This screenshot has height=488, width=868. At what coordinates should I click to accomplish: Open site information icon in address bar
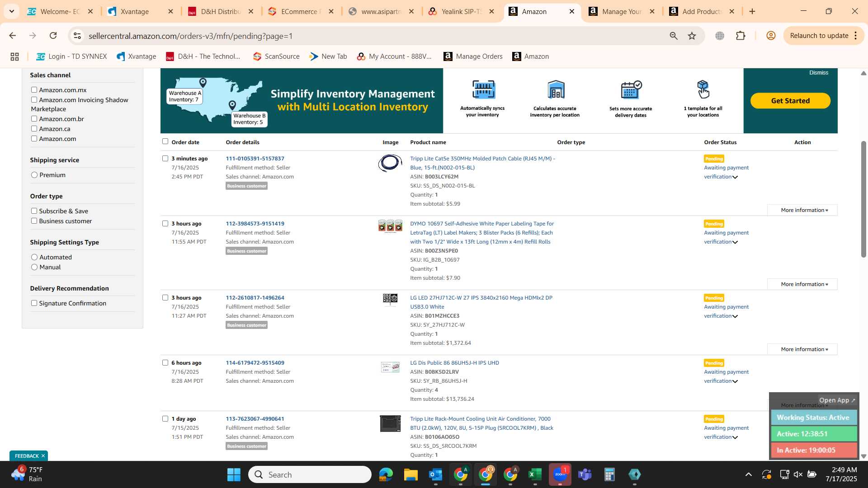(x=77, y=36)
